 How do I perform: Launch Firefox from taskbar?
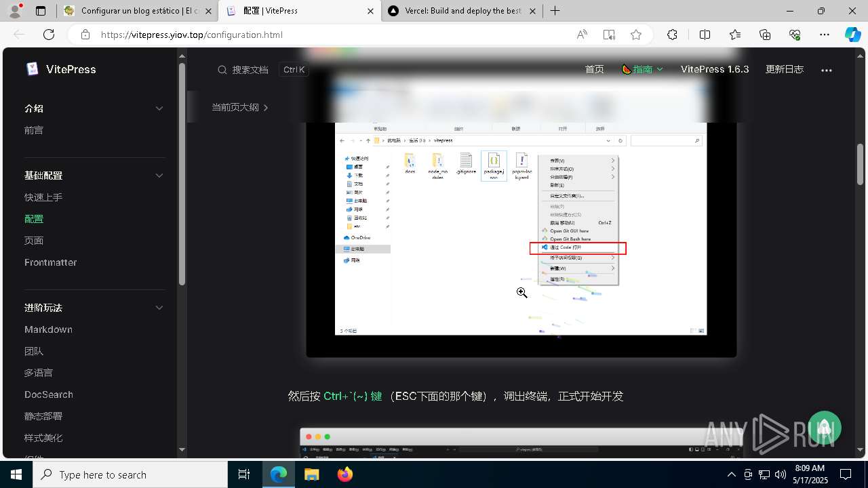[x=344, y=474]
